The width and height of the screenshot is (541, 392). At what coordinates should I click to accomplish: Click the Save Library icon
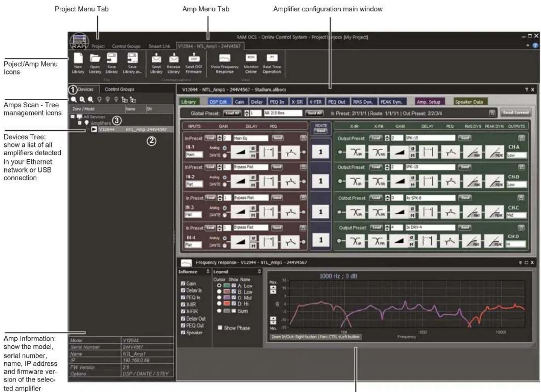[x=112, y=58]
